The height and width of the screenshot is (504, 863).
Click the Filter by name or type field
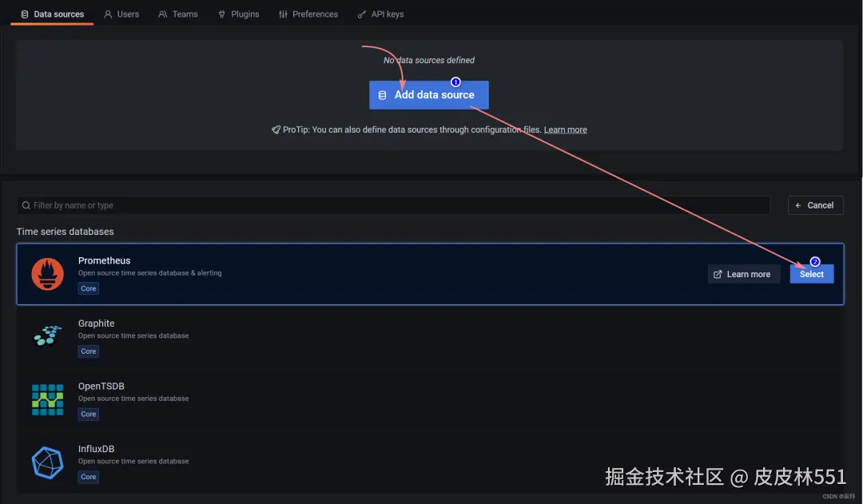(393, 205)
